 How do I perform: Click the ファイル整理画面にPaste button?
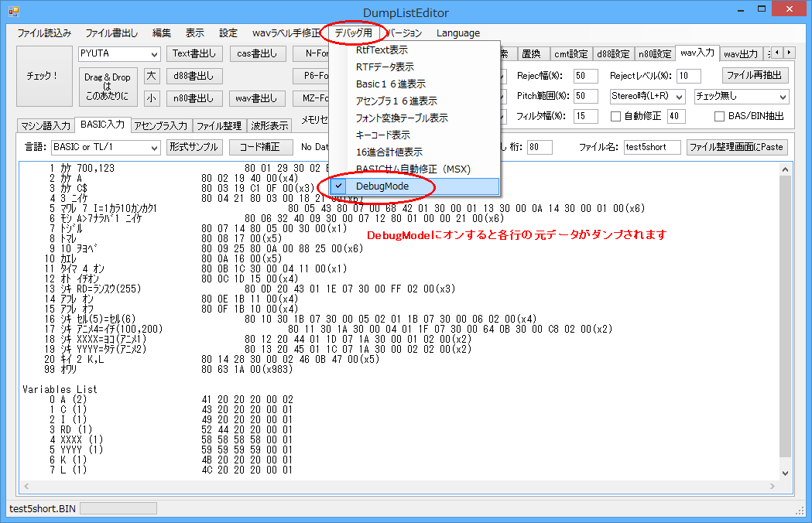tap(737, 147)
